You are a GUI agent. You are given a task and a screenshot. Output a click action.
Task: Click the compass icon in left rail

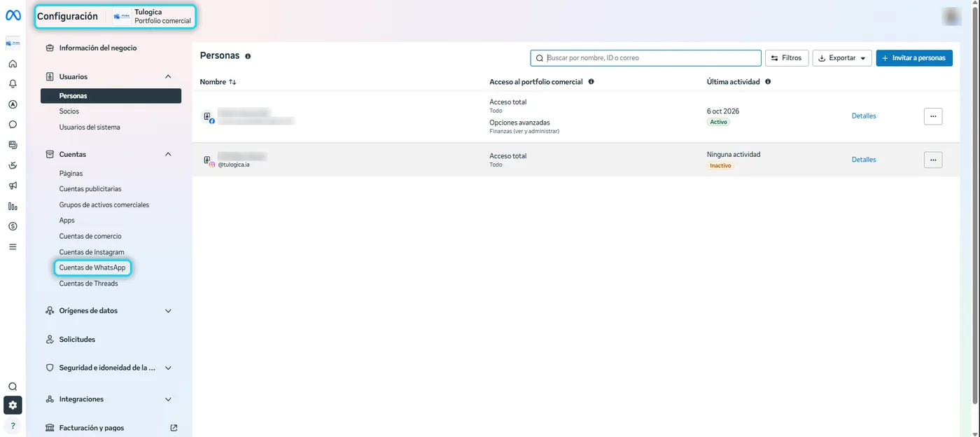point(13,104)
